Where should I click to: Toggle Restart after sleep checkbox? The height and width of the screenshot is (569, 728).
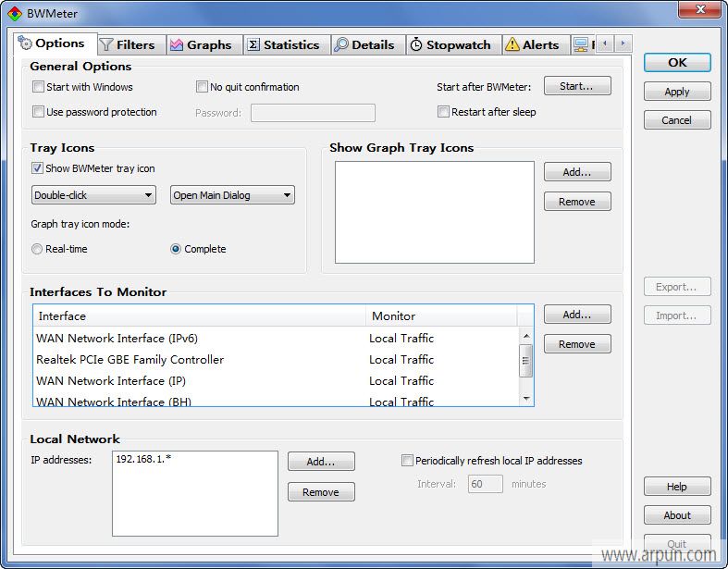[x=443, y=112]
